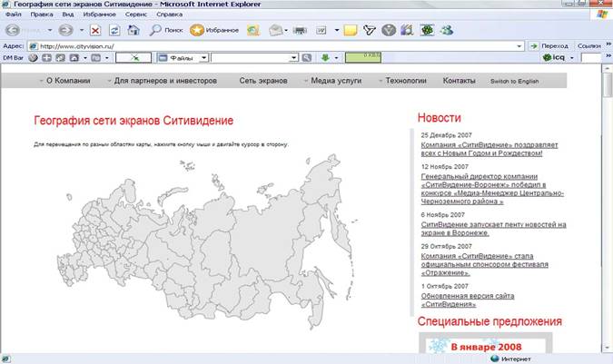The width and height of the screenshot is (613, 364).
Task: Open the Edit with Word icon
Action: [321, 30]
